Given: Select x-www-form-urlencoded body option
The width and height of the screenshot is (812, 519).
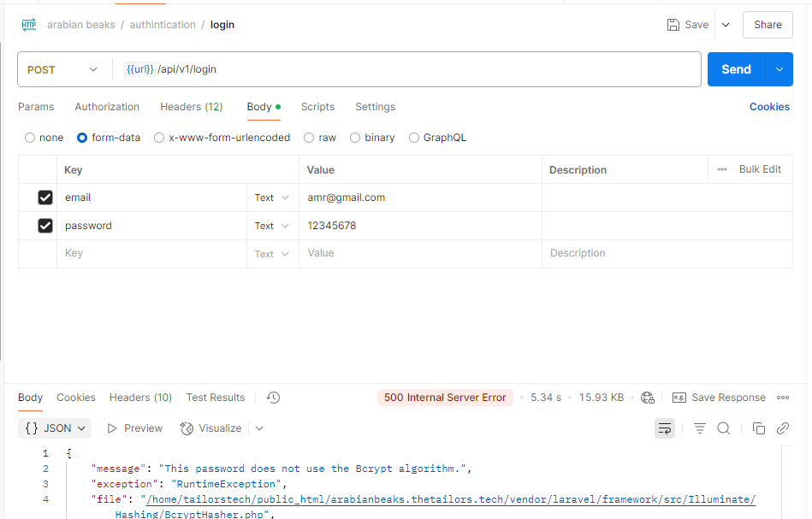Looking at the screenshot, I should click(159, 138).
